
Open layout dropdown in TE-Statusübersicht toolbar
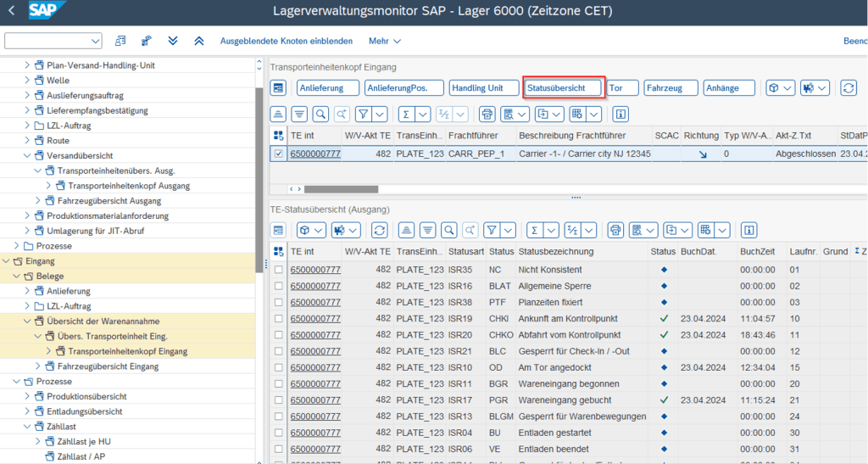[722, 230]
